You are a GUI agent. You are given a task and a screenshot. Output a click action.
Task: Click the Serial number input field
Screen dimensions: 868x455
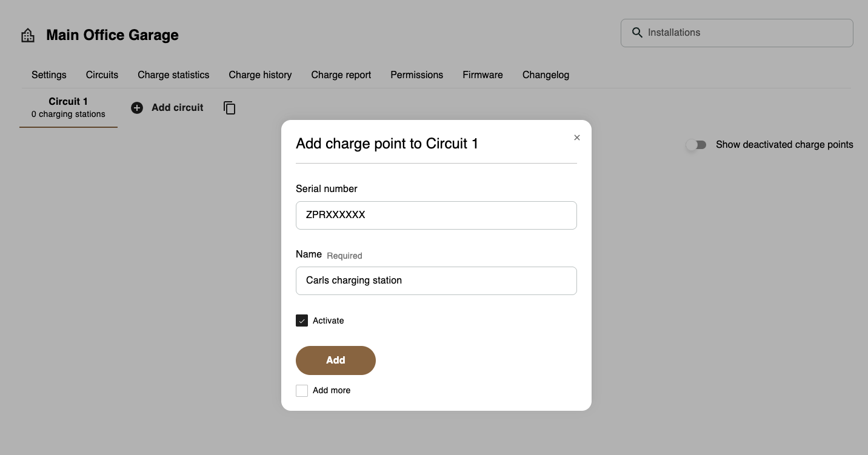pyautogui.click(x=436, y=215)
